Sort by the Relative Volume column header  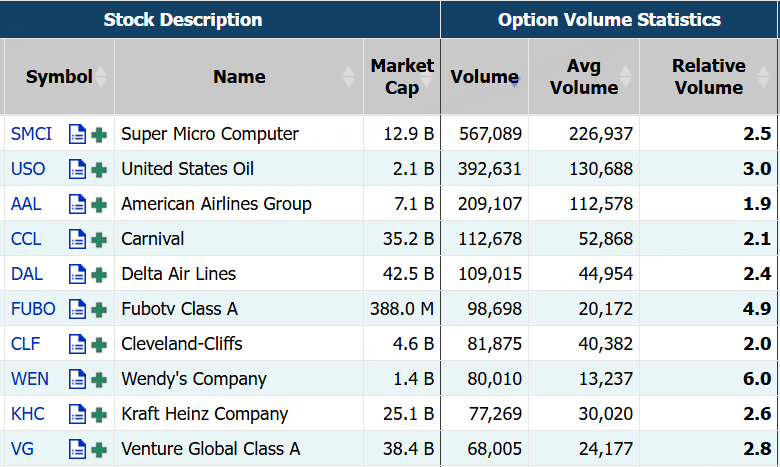pos(708,77)
